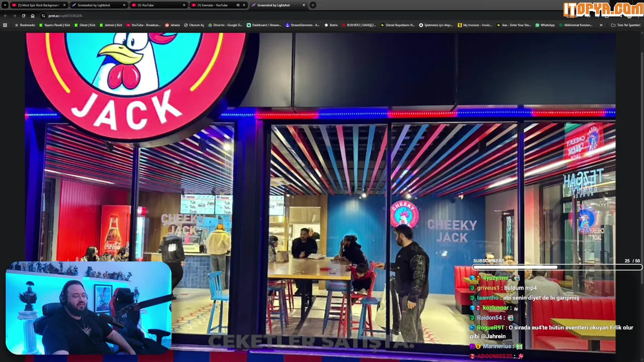Click the subscribers goal progress bar

click(x=557, y=267)
